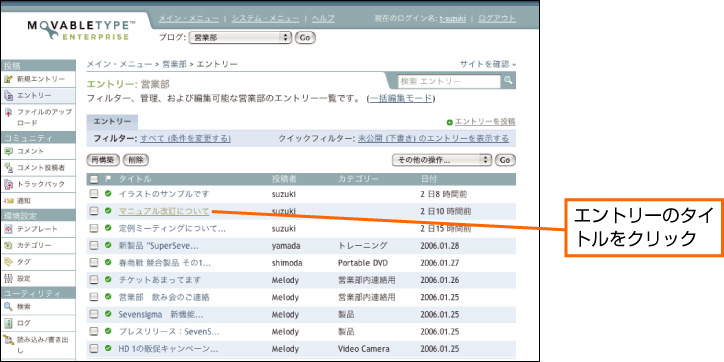Click the エントリー page icon in sidebar
The width and height of the screenshot is (724, 362).
8,96
